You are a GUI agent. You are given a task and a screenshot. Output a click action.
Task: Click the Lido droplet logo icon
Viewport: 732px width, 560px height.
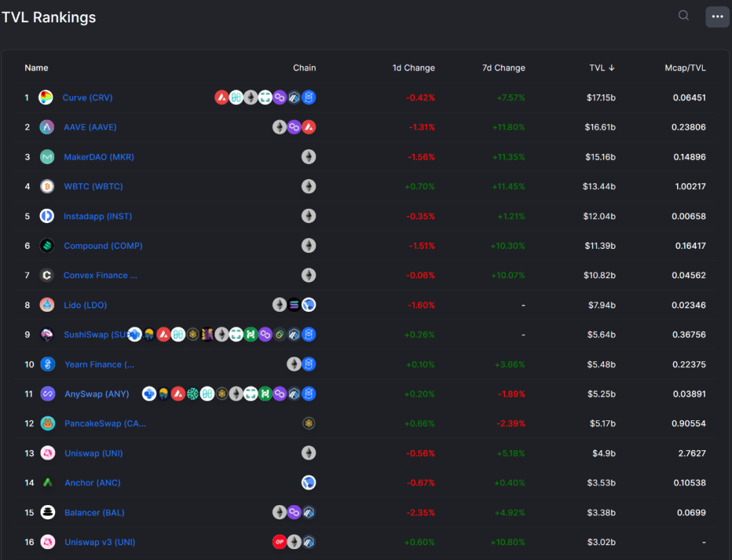(x=47, y=305)
